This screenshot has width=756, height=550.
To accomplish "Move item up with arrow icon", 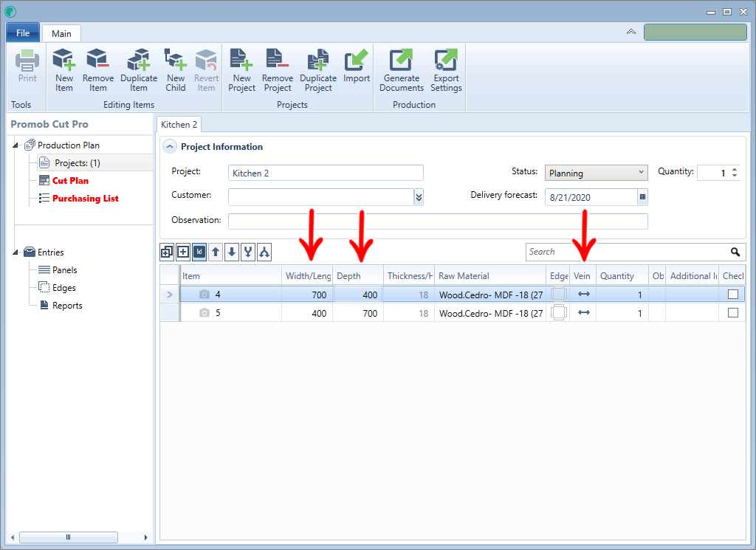I will tap(216, 252).
